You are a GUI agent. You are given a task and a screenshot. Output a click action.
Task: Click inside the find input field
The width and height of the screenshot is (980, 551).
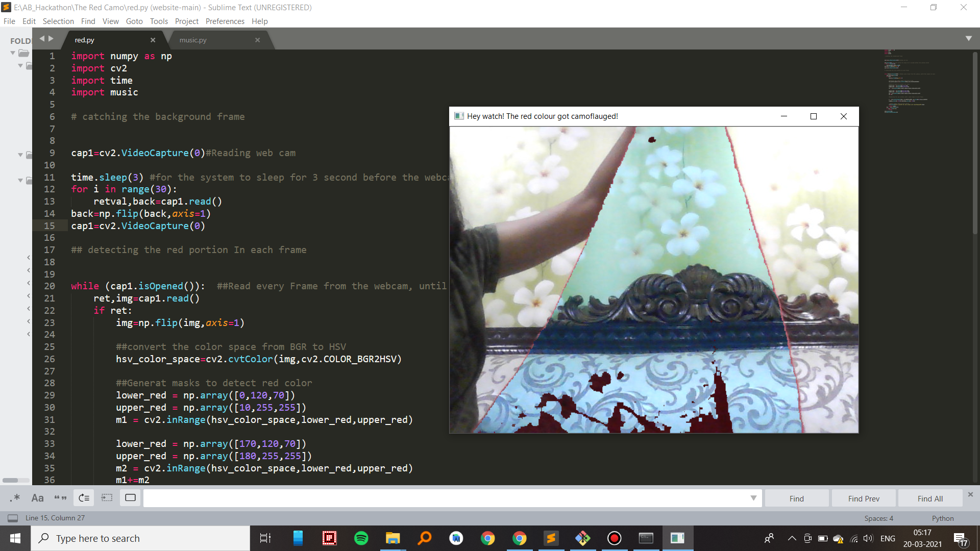(444, 498)
